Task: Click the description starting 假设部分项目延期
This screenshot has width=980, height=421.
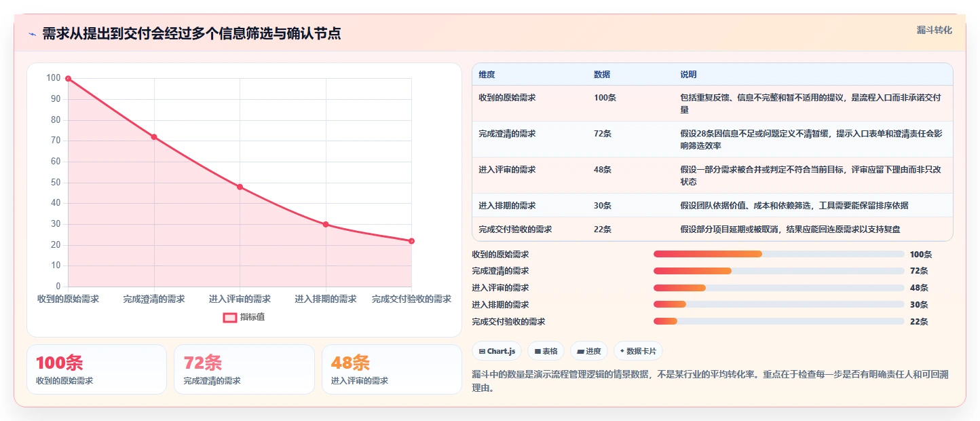Action: click(790, 230)
